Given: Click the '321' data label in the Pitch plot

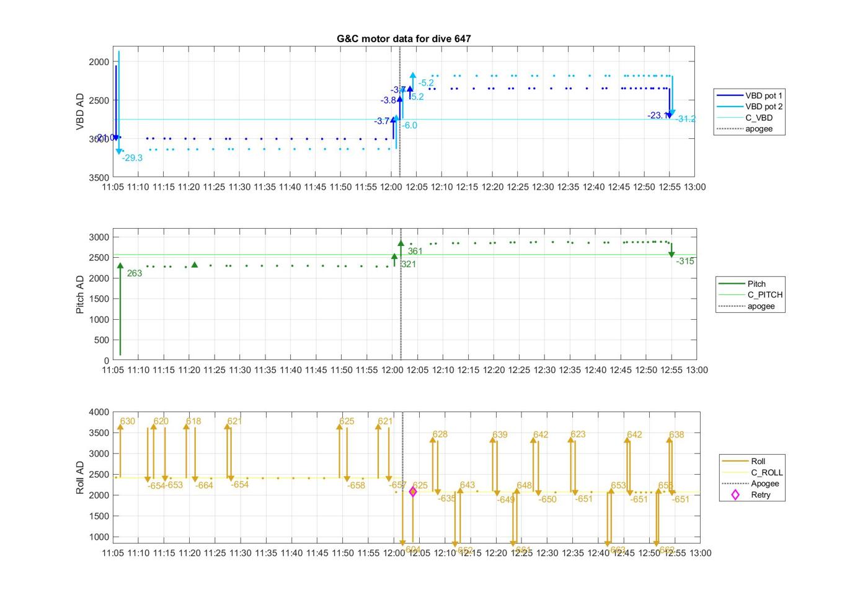Looking at the screenshot, I should pyautogui.click(x=409, y=264).
